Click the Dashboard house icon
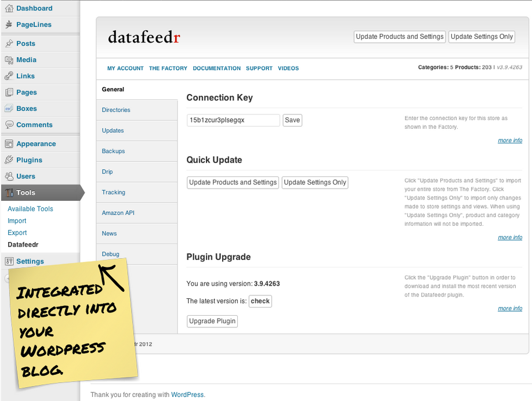 (x=9, y=8)
